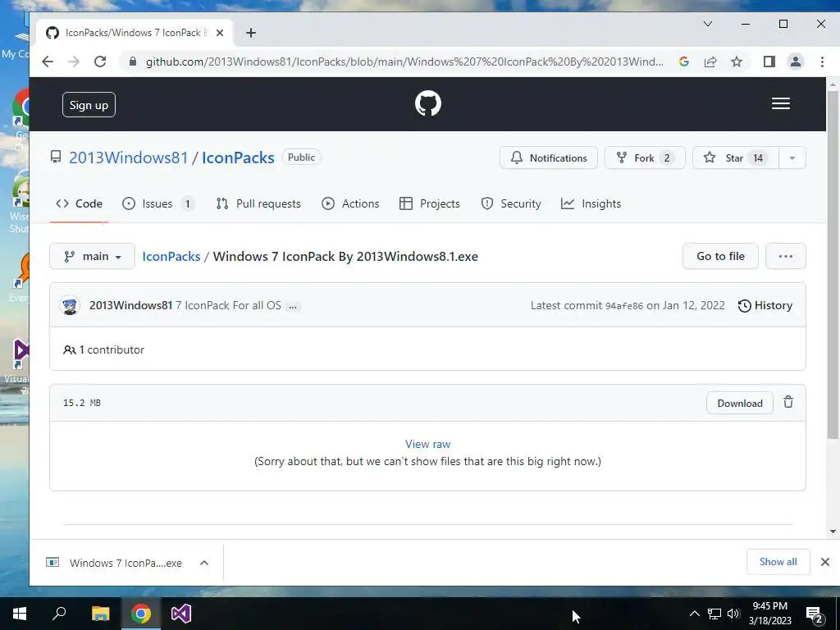The image size is (840, 630).
Task: Switch to the Actions tab
Action: tap(350, 203)
